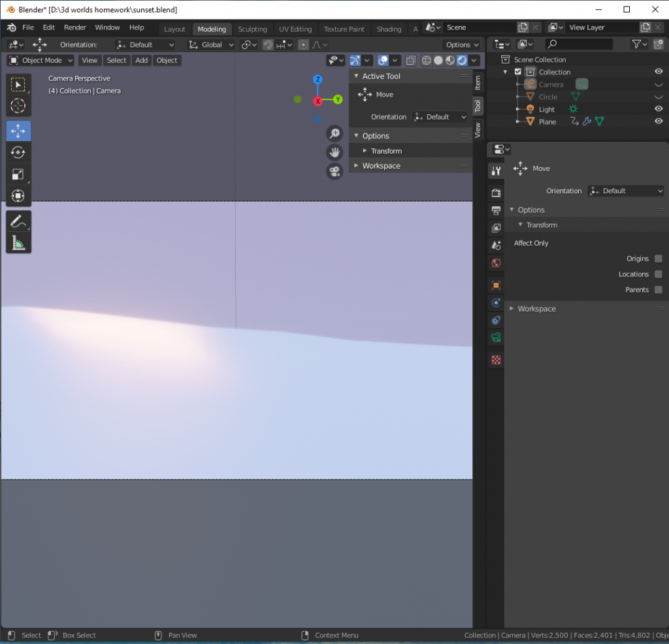Click the Toggle camera view icon
Screen dimensions: 669x644
click(x=334, y=171)
